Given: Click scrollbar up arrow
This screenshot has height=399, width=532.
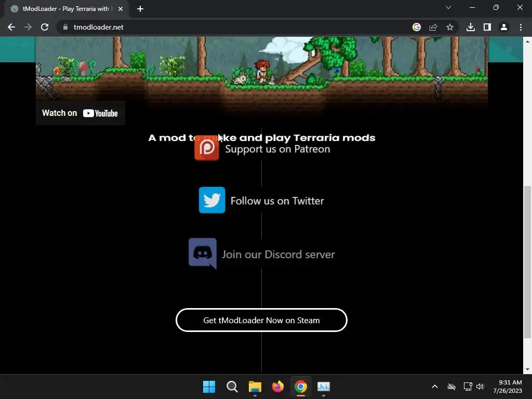Looking at the screenshot, I should coord(527,42).
